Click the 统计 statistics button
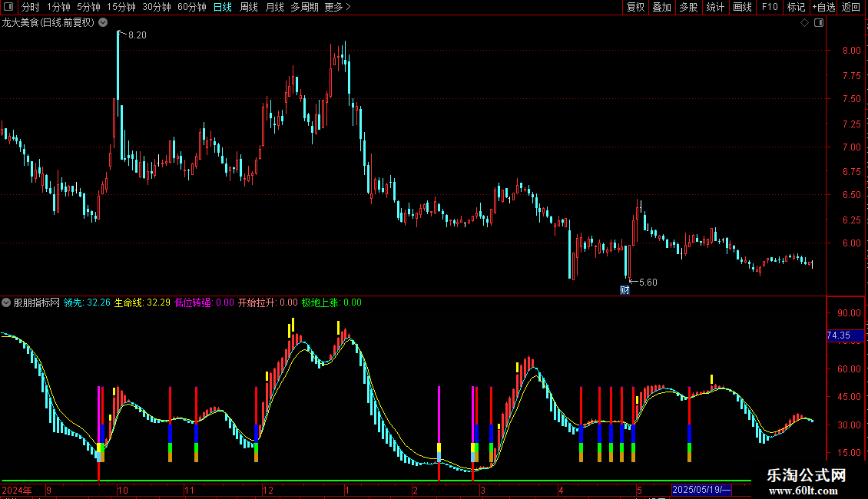 pyautogui.click(x=715, y=7)
